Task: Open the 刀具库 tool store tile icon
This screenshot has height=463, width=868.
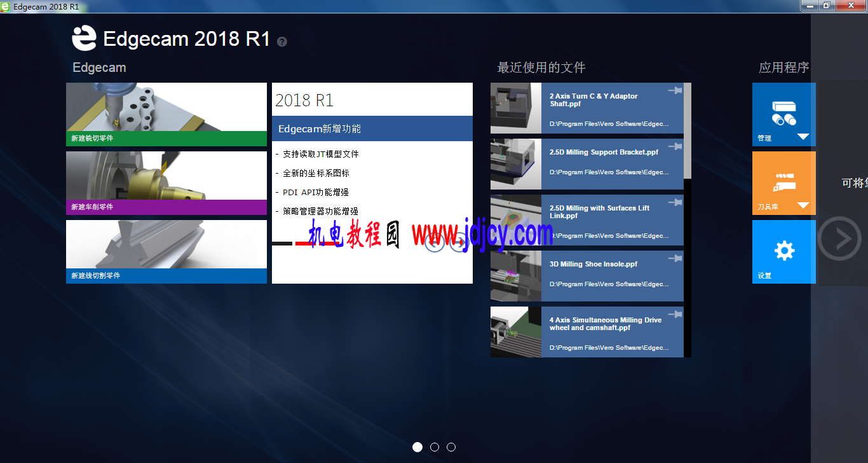Action: (x=783, y=182)
